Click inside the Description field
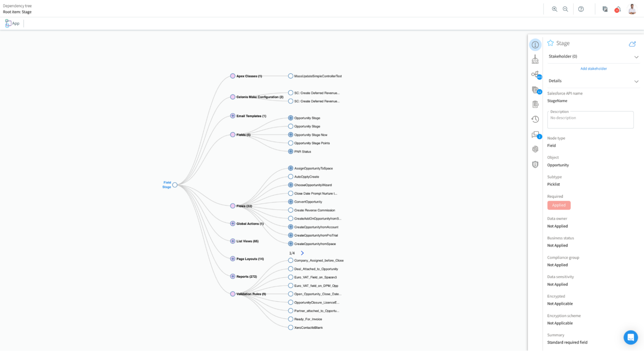 [x=590, y=120]
